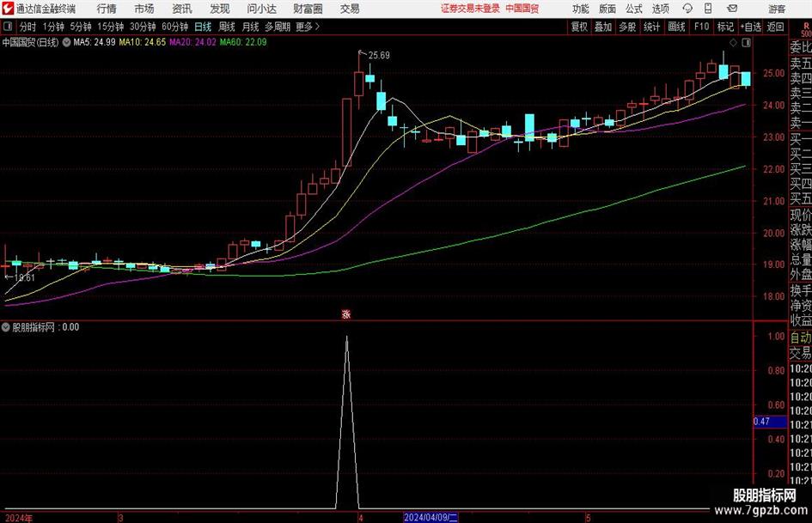Click the 0.47 value tag on indicator axis
812x523 pixels.
click(x=770, y=422)
